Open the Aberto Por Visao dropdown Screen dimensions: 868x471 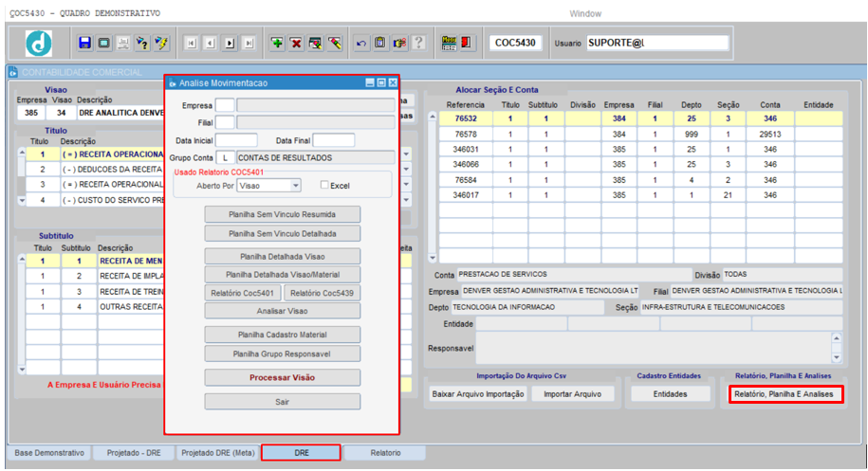(x=296, y=185)
